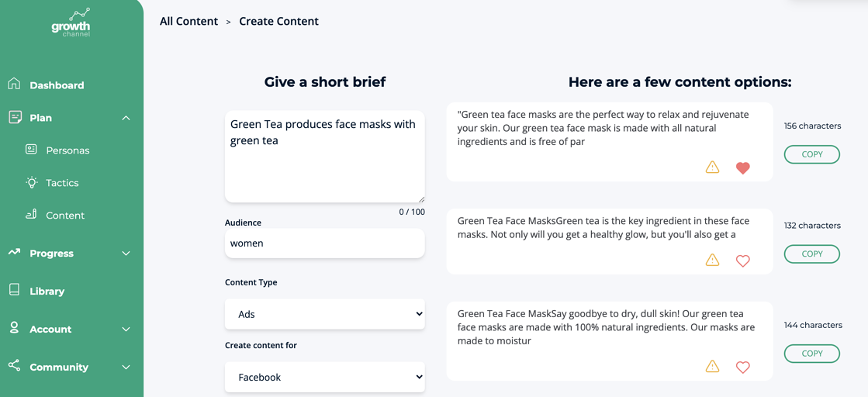Click the Library book icon
Screen dimensions: 868x397
[15, 290]
